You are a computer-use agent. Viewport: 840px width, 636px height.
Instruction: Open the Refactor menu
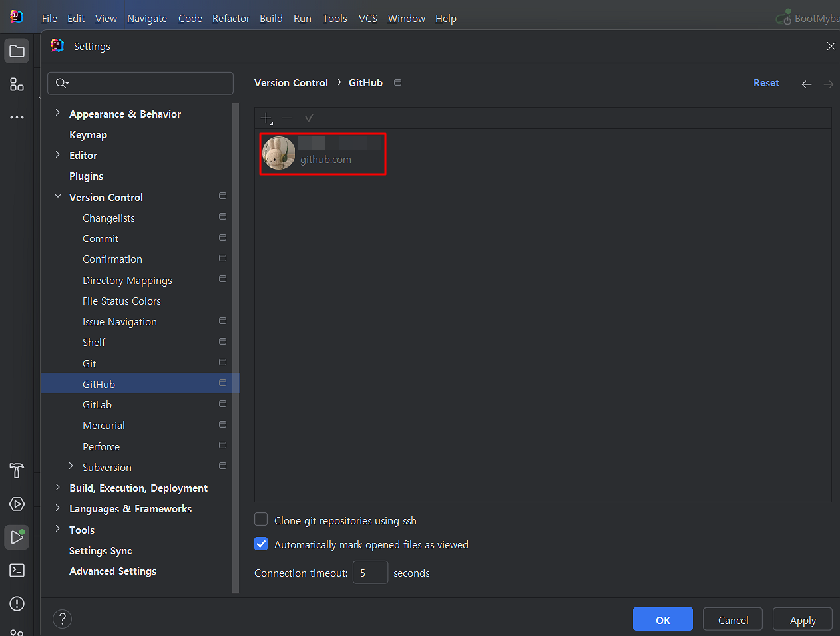pyautogui.click(x=231, y=19)
